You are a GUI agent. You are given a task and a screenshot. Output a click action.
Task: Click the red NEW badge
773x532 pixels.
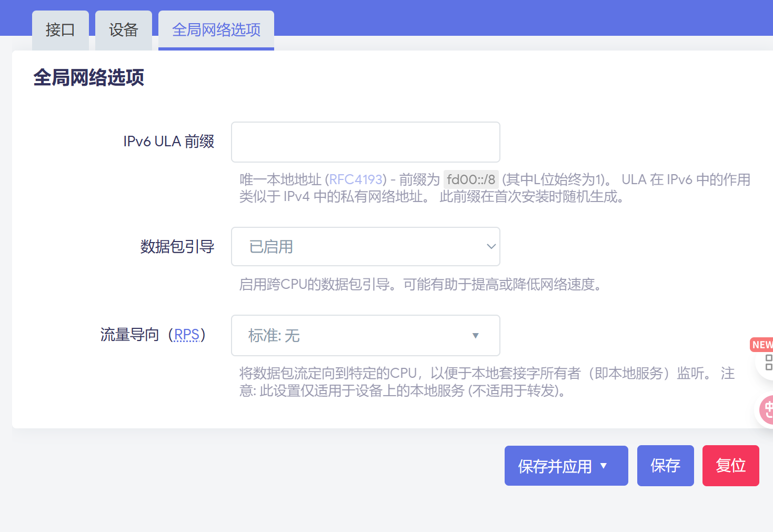pyautogui.click(x=761, y=345)
